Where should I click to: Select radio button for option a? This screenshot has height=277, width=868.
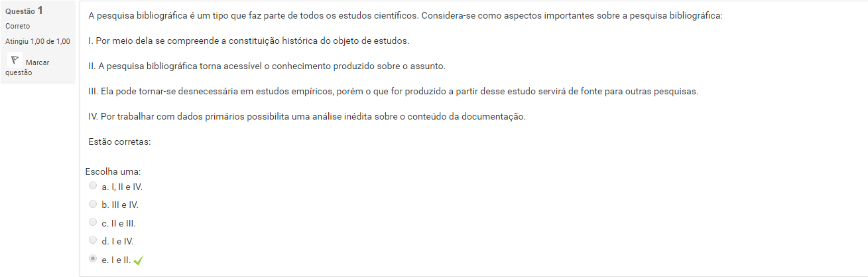tap(93, 186)
